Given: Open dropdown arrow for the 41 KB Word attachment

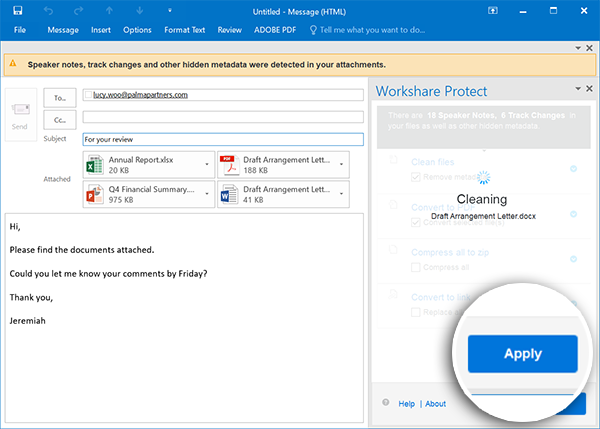Looking at the screenshot, I should [x=342, y=194].
